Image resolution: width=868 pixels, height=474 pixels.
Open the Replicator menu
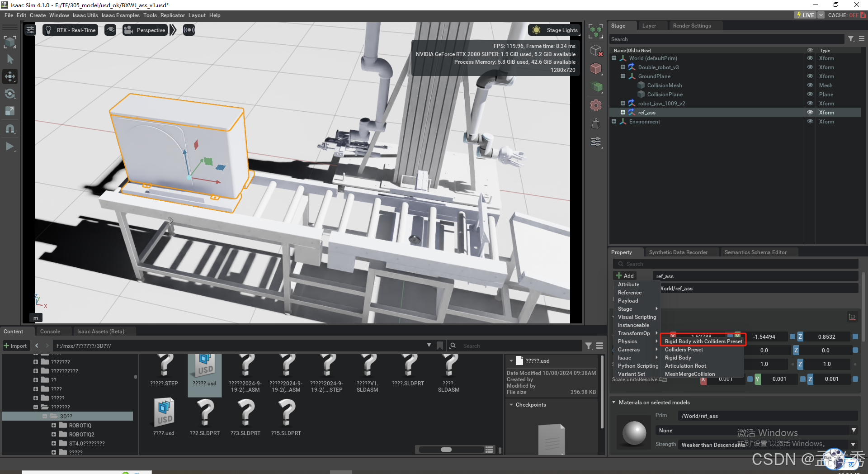pyautogui.click(x=172, y=15)
